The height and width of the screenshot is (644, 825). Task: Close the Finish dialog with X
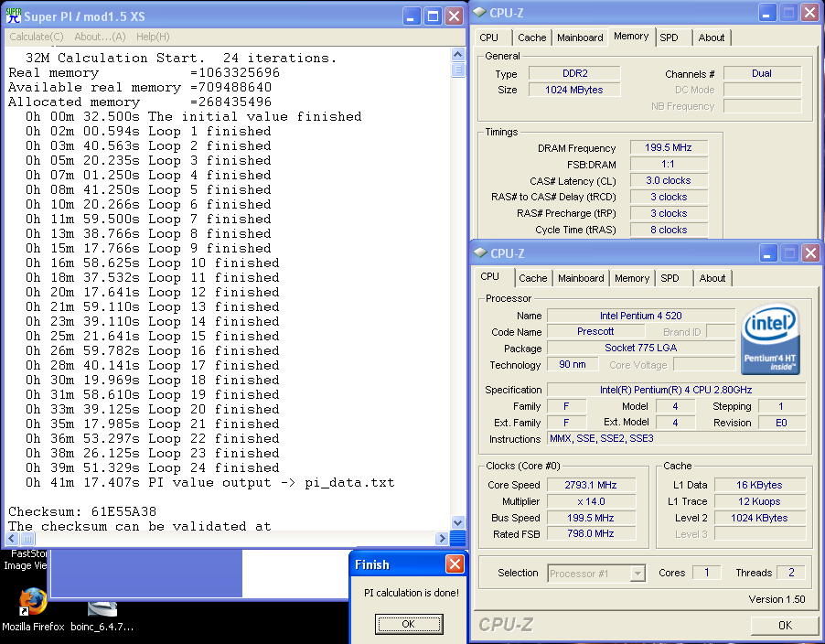pyautogui.click(x=455, y=564)
